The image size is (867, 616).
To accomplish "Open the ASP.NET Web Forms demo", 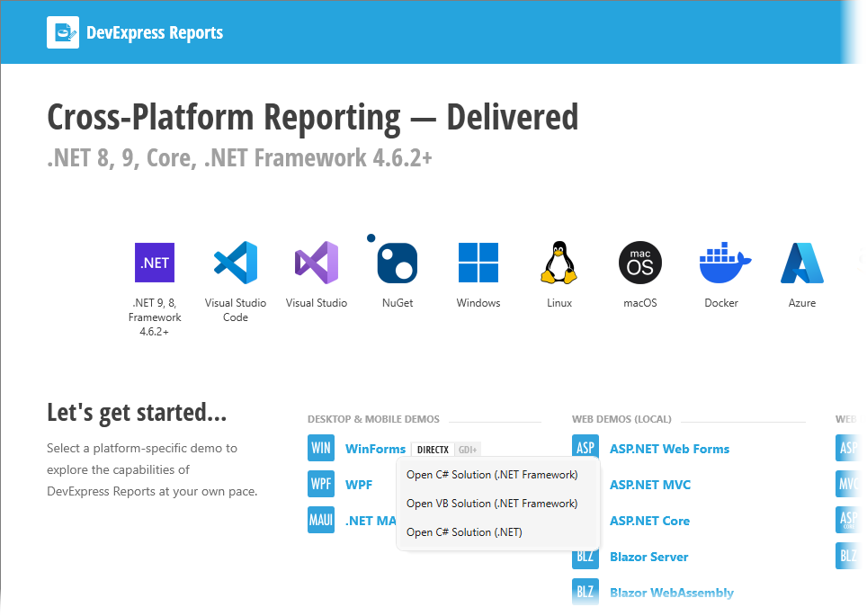I will pos(670,449).
